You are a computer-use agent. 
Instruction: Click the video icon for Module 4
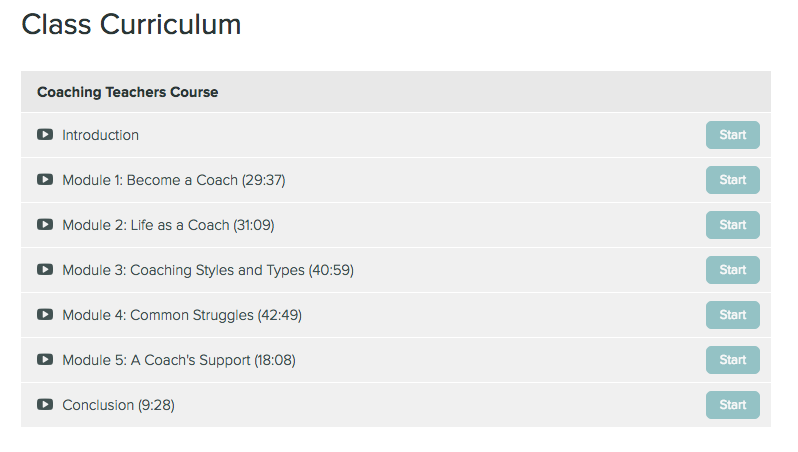45,315
